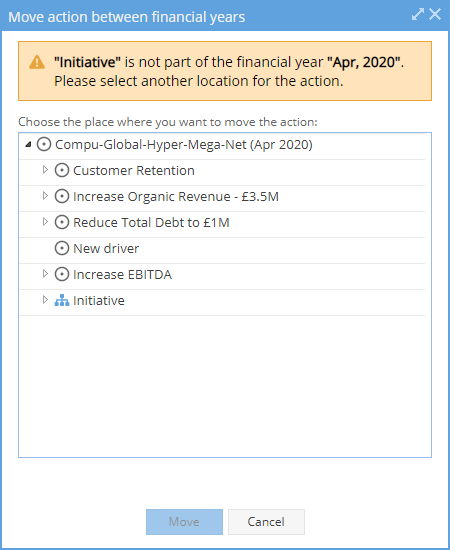The width and height of the screenshot is (450, 550).
Task: Expand the Increase Organic Revenue node
Action: pyautogui.click(x=45, y=196)
